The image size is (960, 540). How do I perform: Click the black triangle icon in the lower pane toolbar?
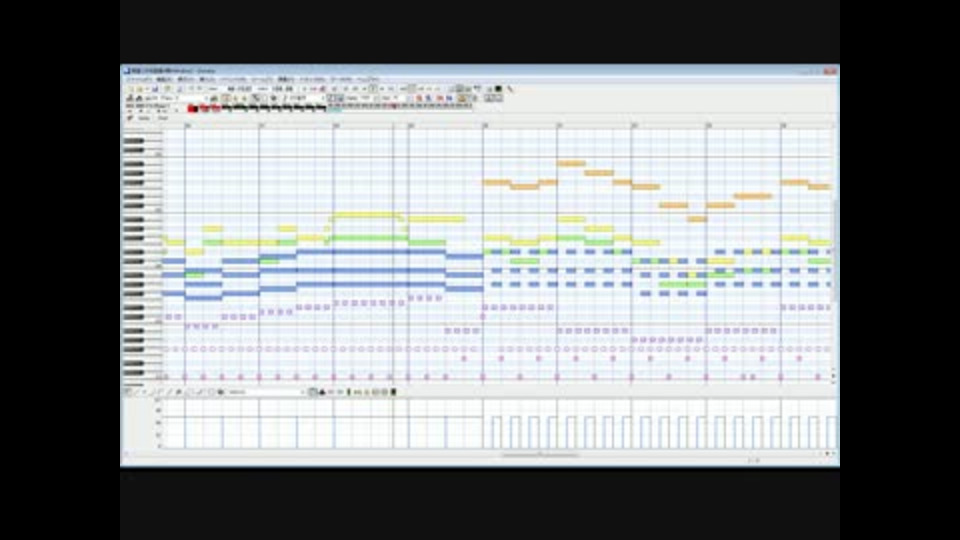tap(322, 392)
